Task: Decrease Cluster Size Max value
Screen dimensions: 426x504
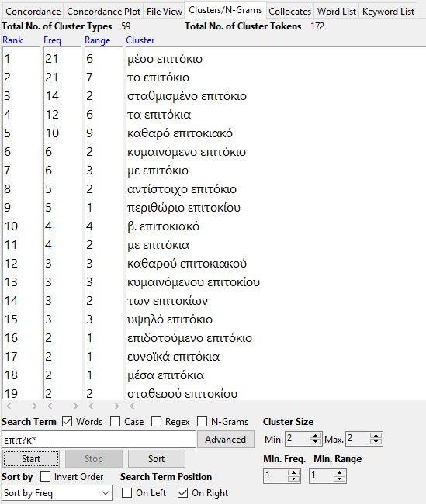Action: [x=376, y=442]
